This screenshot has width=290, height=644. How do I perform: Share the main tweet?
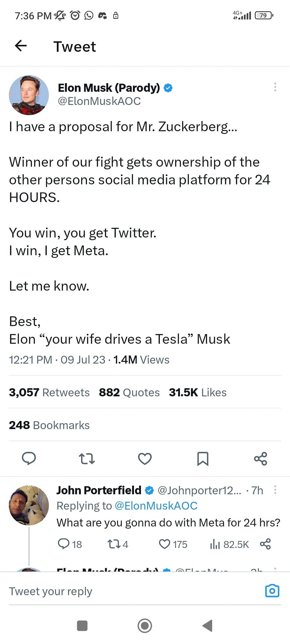click(260, 459)
